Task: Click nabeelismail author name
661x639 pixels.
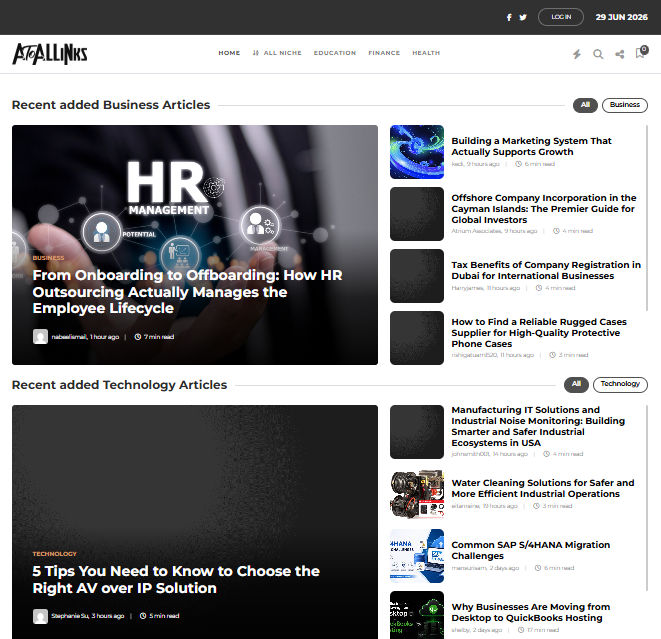Action: 69,337
